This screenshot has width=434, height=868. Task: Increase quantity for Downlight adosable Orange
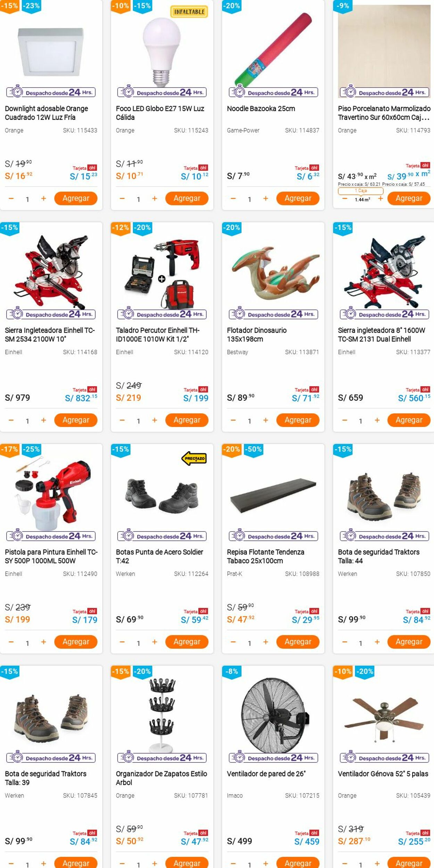43,198
